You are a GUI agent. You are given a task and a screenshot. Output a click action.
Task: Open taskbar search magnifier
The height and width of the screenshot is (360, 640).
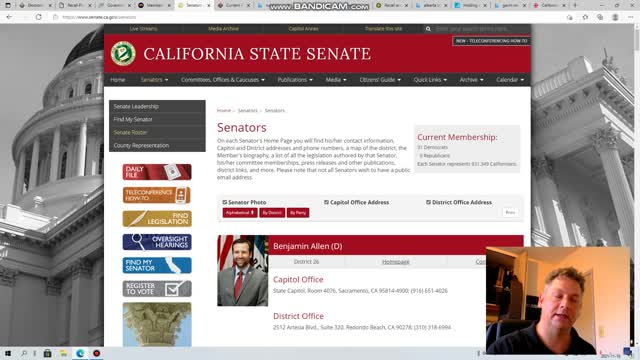[x=24, y=353]
